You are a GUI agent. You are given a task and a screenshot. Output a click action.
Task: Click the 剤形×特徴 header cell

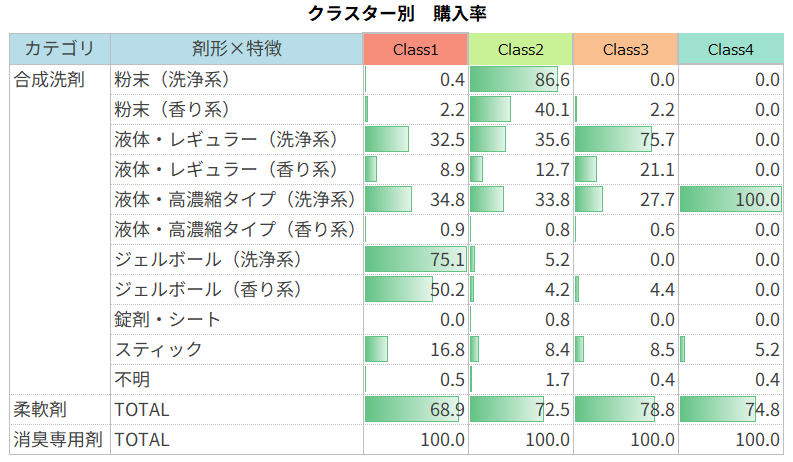click(x=236, y=49)
